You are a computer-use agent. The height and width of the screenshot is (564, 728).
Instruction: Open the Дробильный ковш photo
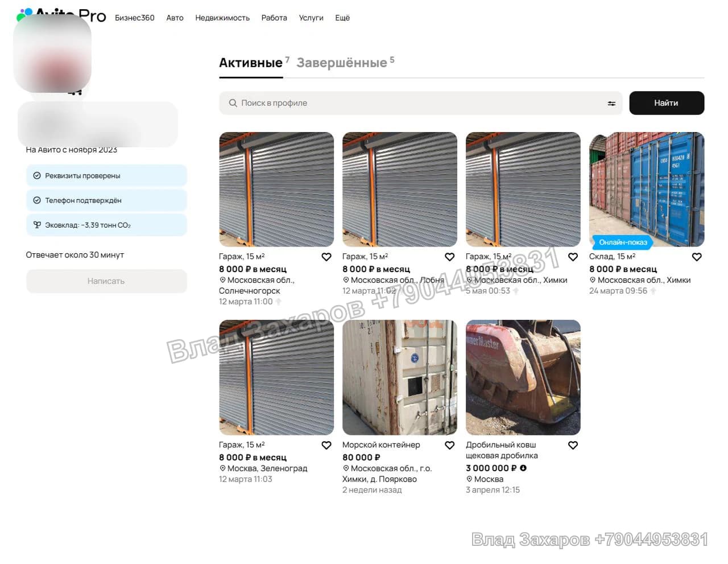click(x=523, y=377)
